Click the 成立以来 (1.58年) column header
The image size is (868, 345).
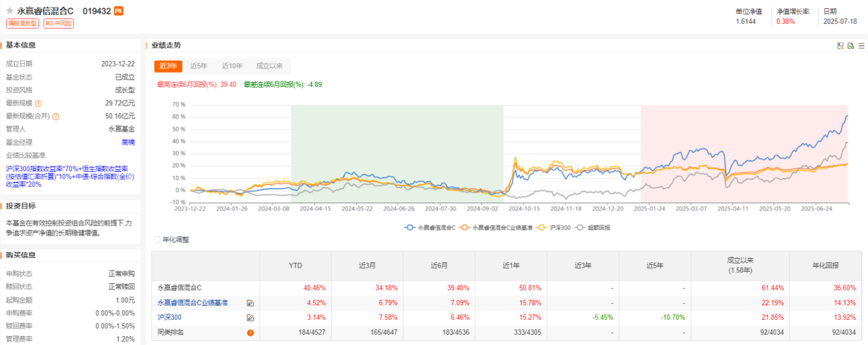(741, 266)
